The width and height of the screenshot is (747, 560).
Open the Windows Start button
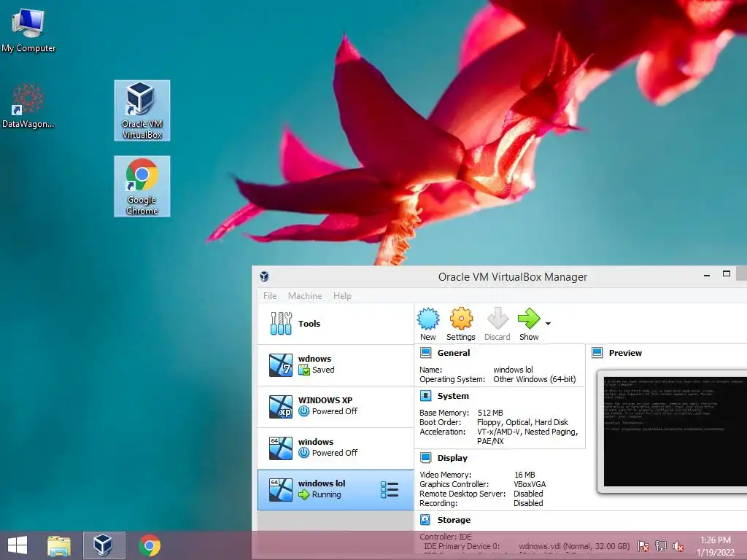(18, 545)
